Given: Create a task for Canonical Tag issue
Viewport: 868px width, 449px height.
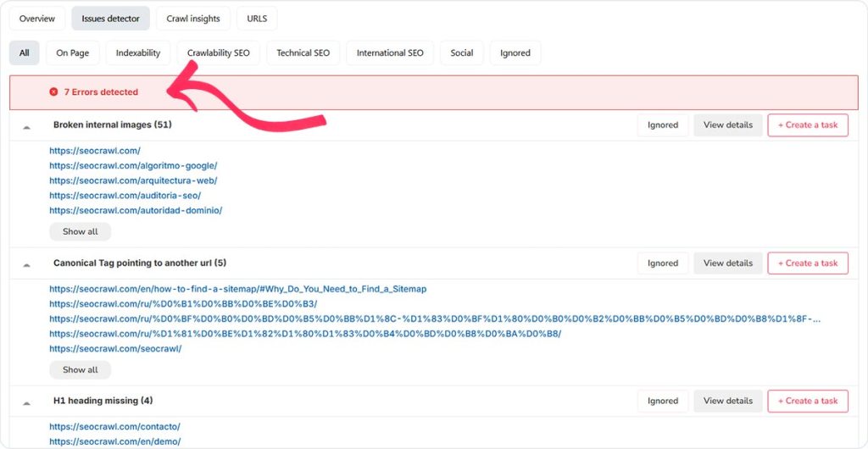Looking at the screenshot, I should (x=807, y=263).
